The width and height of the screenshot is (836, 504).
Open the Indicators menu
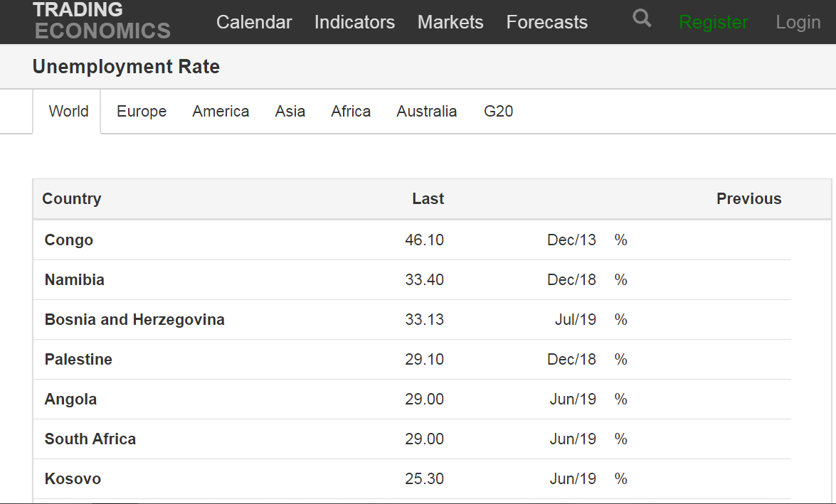[x=354, y=22]
